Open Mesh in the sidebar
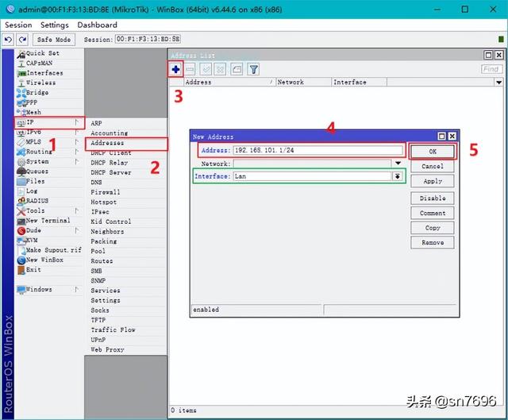Viewport: 508px width, 420px height. click(50, 113)
